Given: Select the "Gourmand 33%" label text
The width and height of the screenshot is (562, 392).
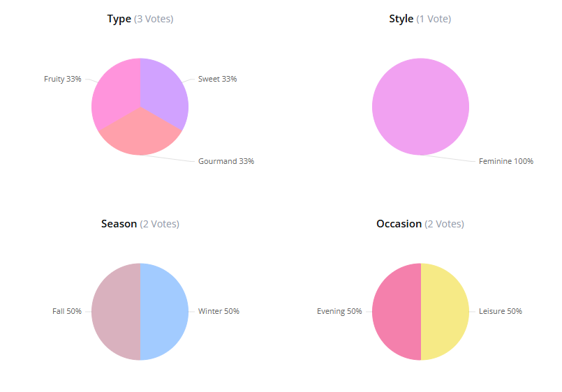Looking at the screenshot, I should click(226, 161).
